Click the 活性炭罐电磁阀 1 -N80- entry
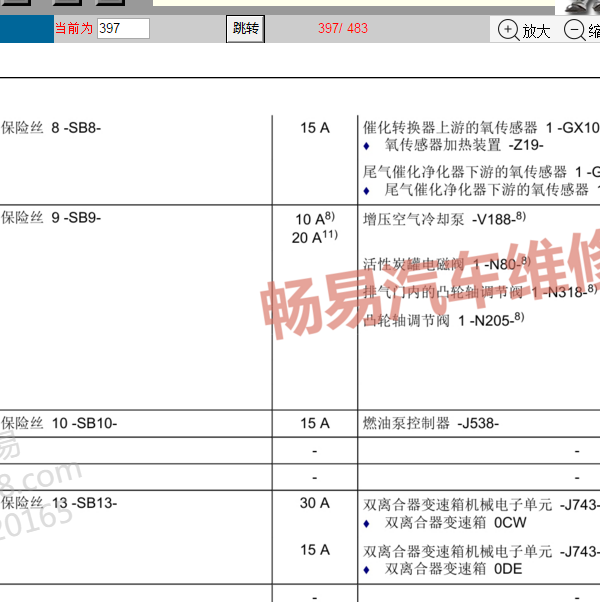This screenshot has width=600, height=602. (x=447, y=264)
